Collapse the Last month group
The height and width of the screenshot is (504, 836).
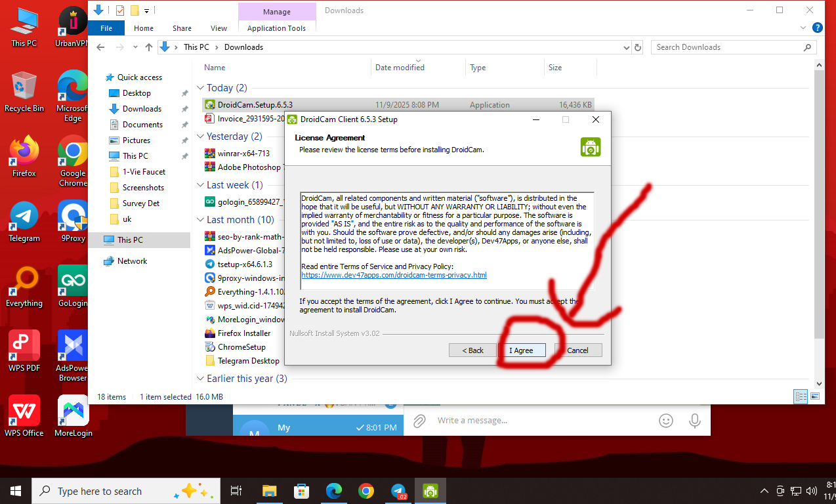pyautogui.click(x=200, y=220)
